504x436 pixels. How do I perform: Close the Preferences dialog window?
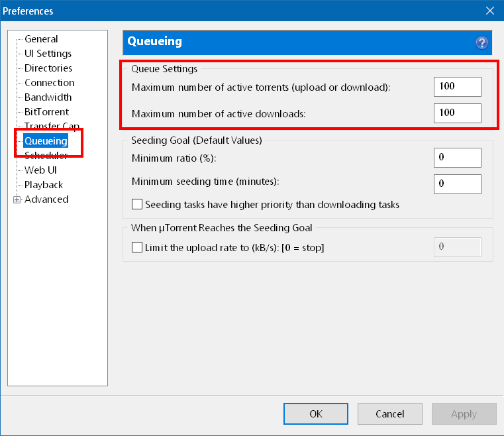tap(489, 11)
